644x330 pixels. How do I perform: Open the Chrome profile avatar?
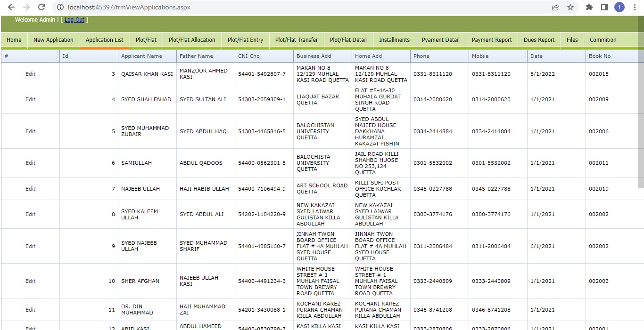619,7
